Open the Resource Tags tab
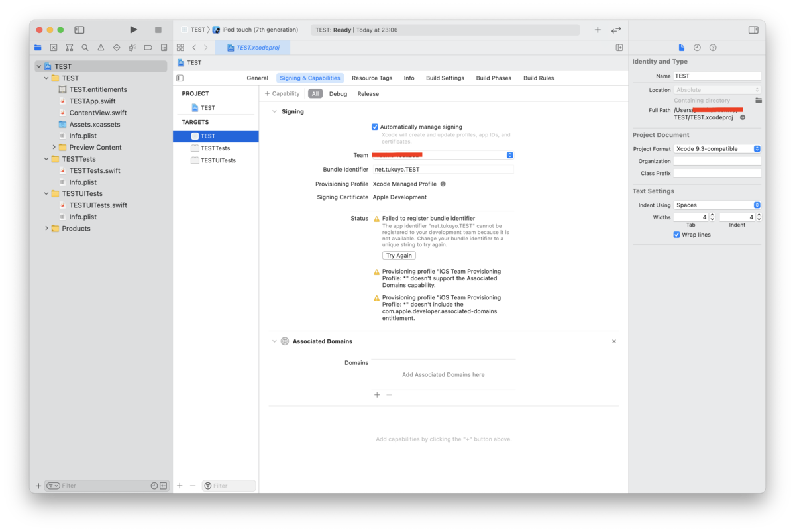Image resolution: width=795 pixels, height=532 pixels. pyautogui.click(x=372, y=78)
